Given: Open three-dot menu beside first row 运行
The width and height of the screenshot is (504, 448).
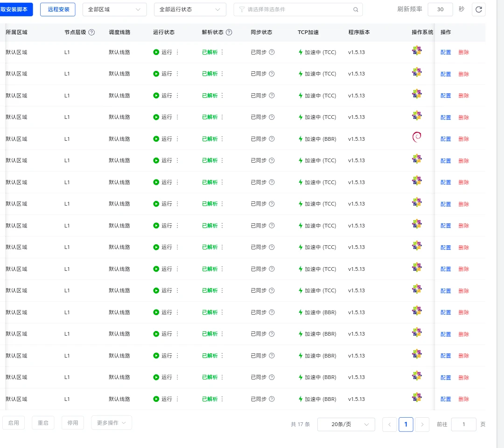Looking at the screenshot, I should [177, 52].
